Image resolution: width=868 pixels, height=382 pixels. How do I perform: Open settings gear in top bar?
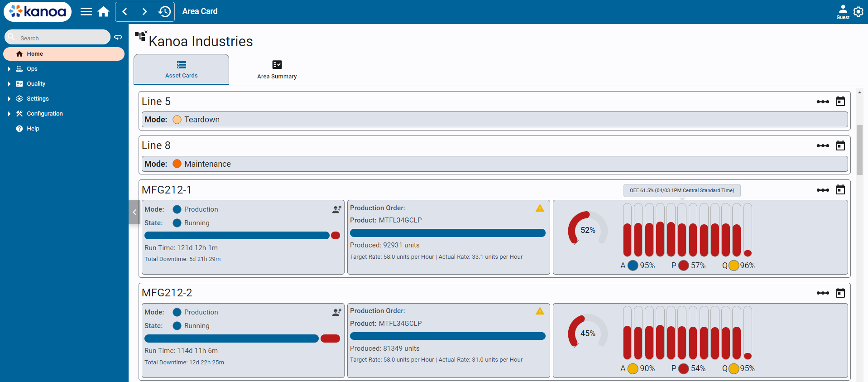[858, 12]
